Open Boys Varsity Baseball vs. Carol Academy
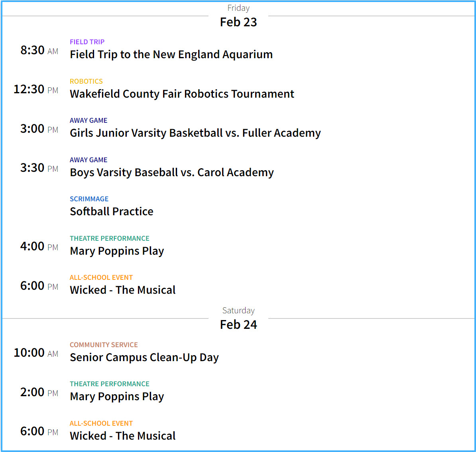This screenshot has width=476, height=452. click(x=171, y=173)
